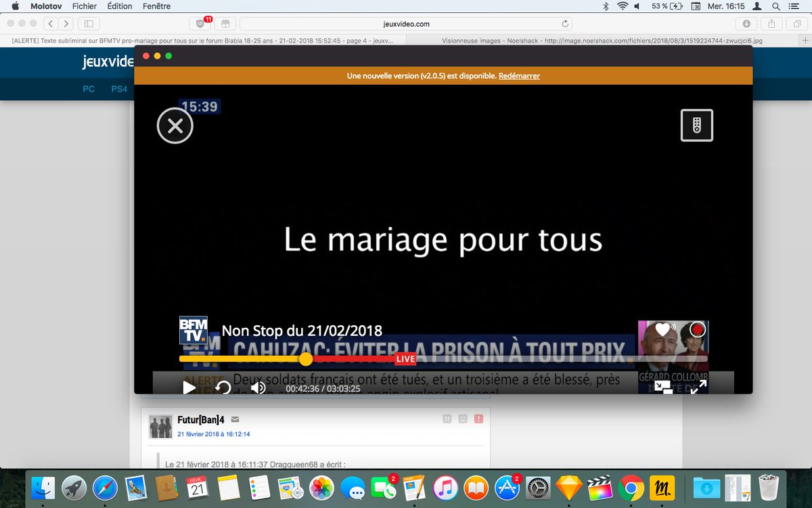Screen dimensions: 812x508
Task: Open Photos from the Dock
Action: pyautogui.click(x=321, y=488)
